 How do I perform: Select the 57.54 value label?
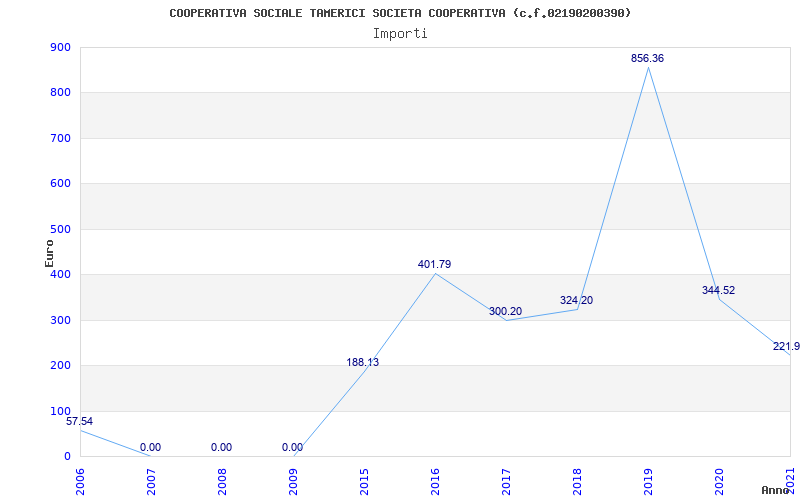[80, 421]
